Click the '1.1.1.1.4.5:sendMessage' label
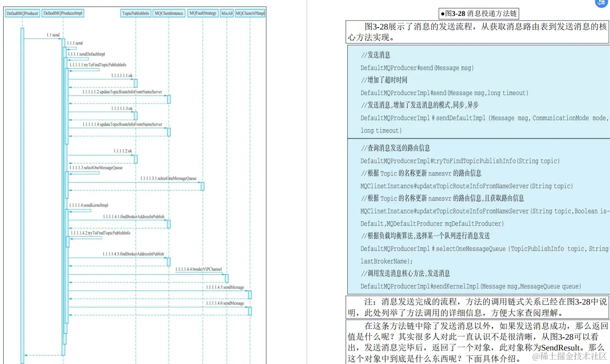 (x=225, y=287)
